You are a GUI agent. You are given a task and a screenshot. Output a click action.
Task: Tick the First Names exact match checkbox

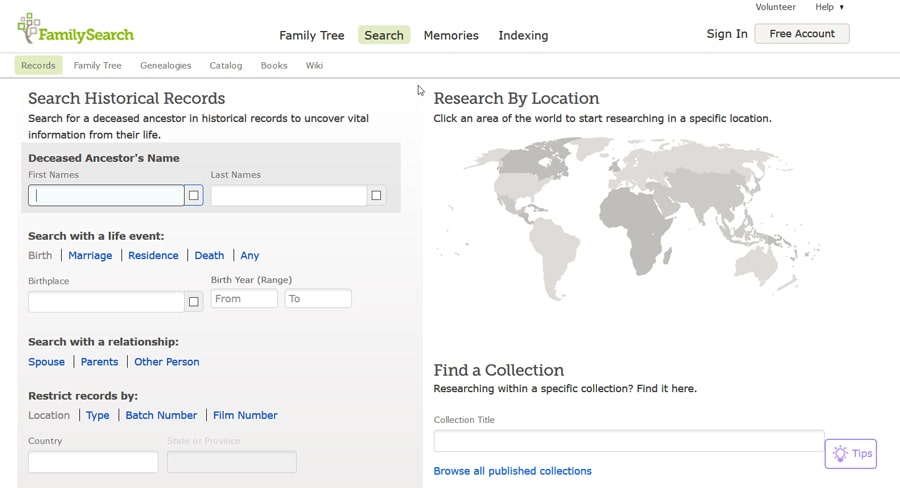coord(194,195)
